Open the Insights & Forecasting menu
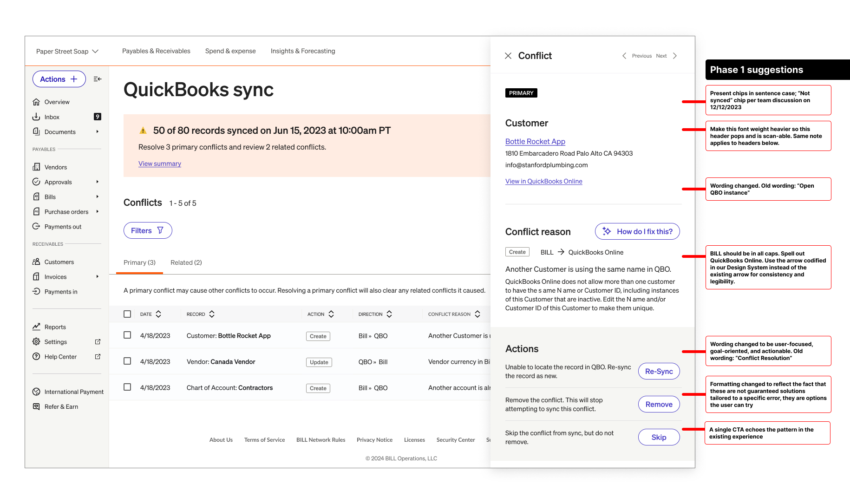 pos(303,51)
